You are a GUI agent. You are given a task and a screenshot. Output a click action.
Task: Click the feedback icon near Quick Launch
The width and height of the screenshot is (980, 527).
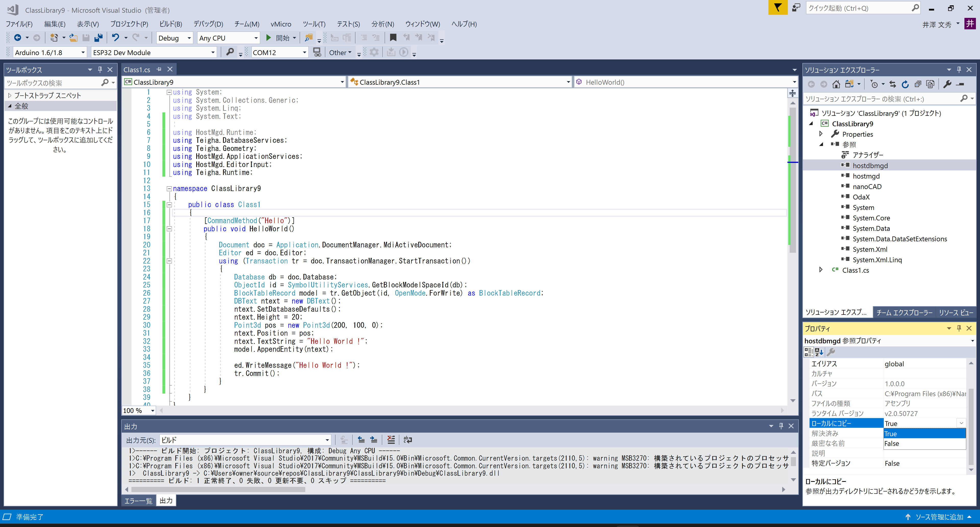pyautogui.click(x=795, y=8)
